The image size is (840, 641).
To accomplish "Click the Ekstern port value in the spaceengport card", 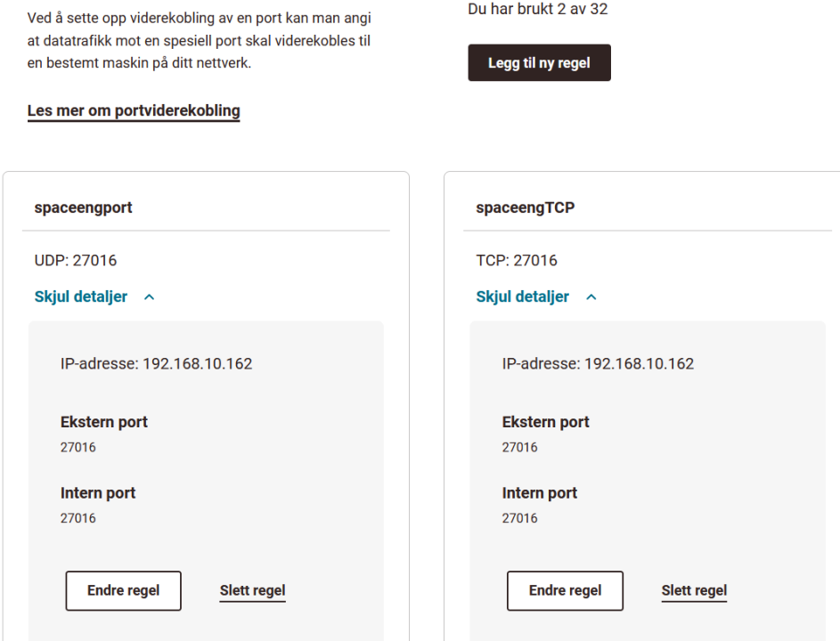I will 77,448.
